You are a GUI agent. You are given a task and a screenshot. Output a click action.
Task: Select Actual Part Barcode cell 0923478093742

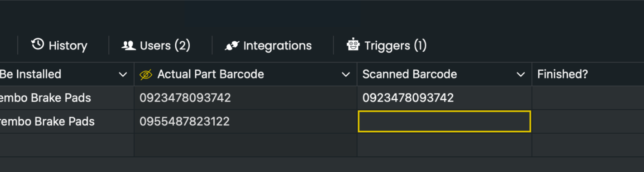pos(185,98)
